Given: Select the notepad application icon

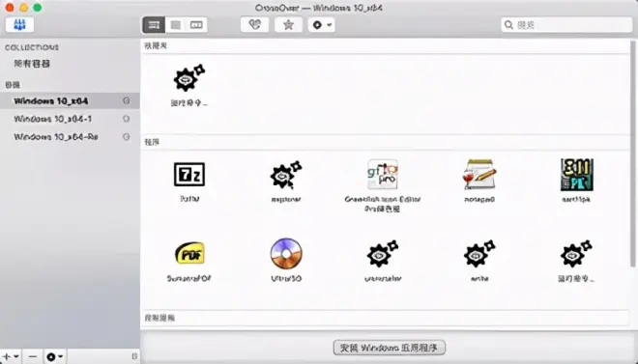Looking at the screenshot, I should (479, 175).
